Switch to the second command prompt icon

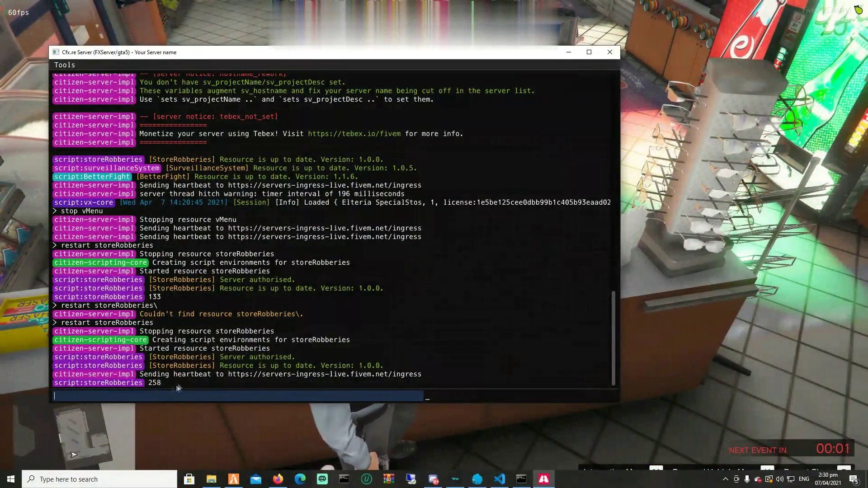(522, 479)
